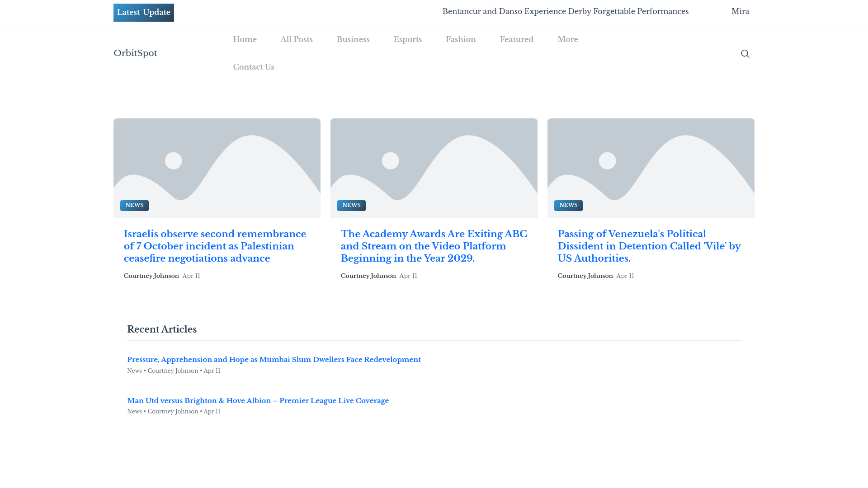Click the Man Utd article meta line
The height and width of the screenshot is (488, 868).
(174, 412)
